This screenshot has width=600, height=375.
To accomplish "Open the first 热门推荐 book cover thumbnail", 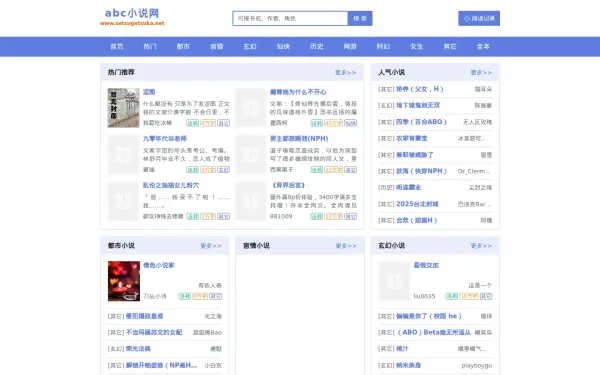I will 124,108.
